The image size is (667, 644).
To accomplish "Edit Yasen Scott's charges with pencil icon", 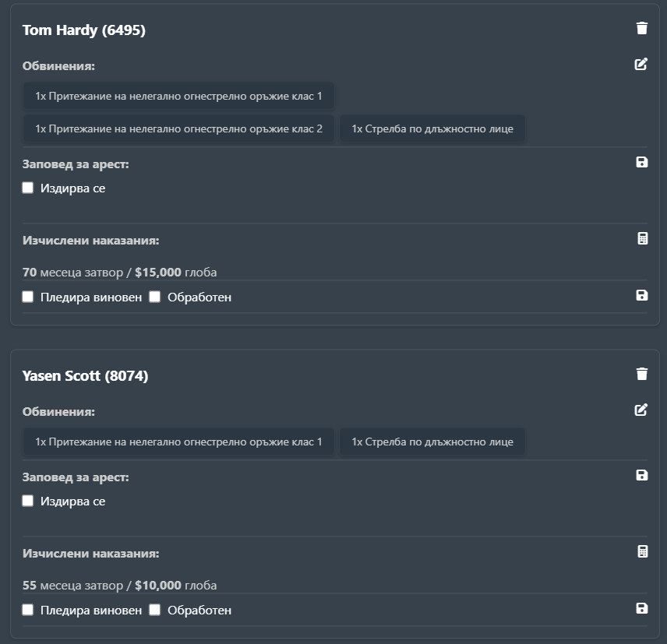I will 641,410.
